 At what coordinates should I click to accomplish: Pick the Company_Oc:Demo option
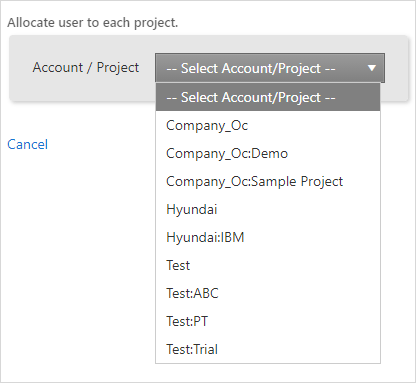tap(268, 153)
